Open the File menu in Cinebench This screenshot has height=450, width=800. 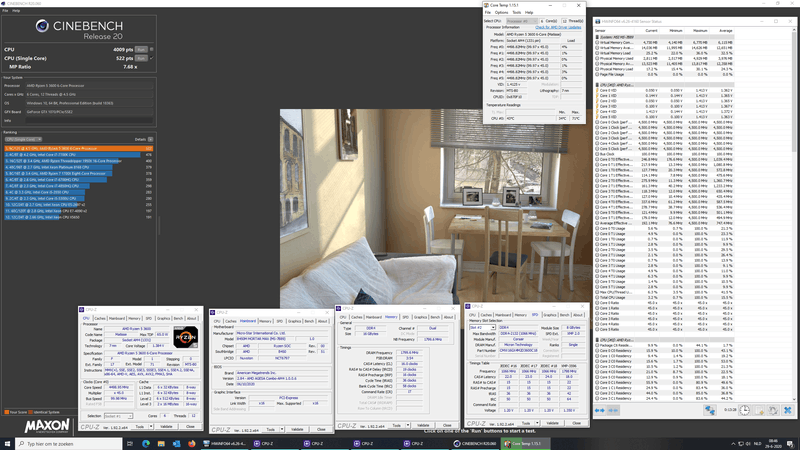point(5,10)
